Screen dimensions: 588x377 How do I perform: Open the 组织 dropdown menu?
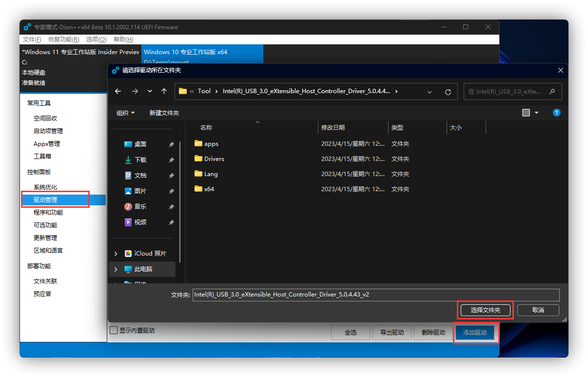click(x=126, y=113)
